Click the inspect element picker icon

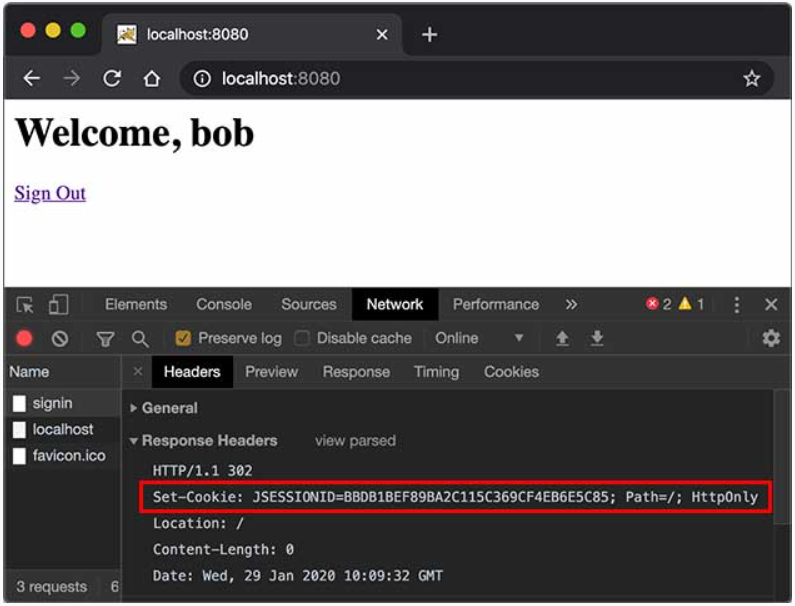pyautogui.click(x=24, y=305)
